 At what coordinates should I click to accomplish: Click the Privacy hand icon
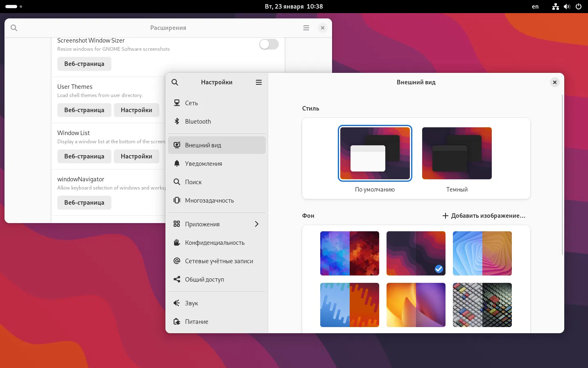click(x=177, y=243)
